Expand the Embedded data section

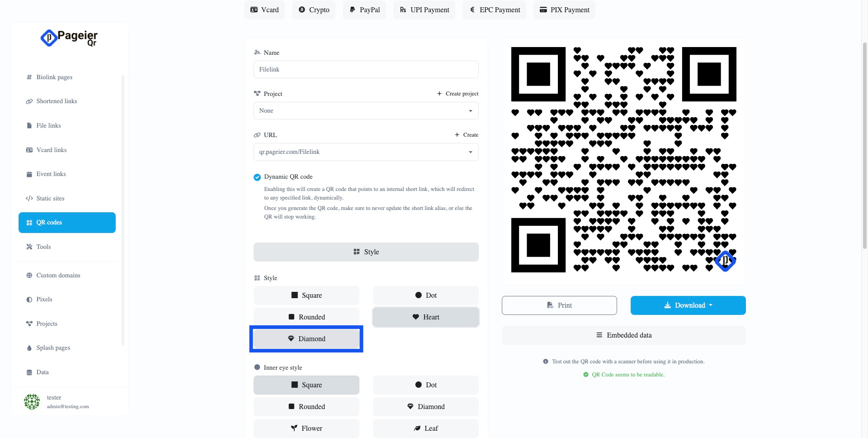tap(623, 335)
